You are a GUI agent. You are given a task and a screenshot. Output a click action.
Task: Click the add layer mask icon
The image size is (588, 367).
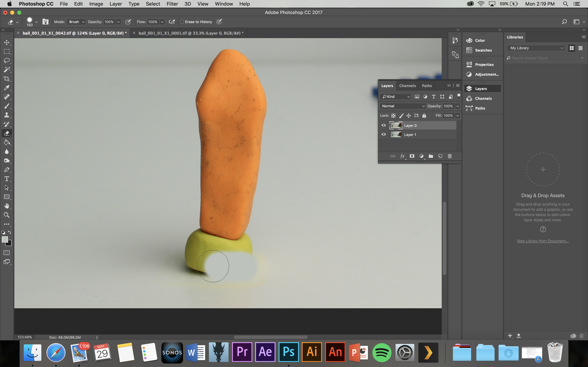tap(412, 156)
